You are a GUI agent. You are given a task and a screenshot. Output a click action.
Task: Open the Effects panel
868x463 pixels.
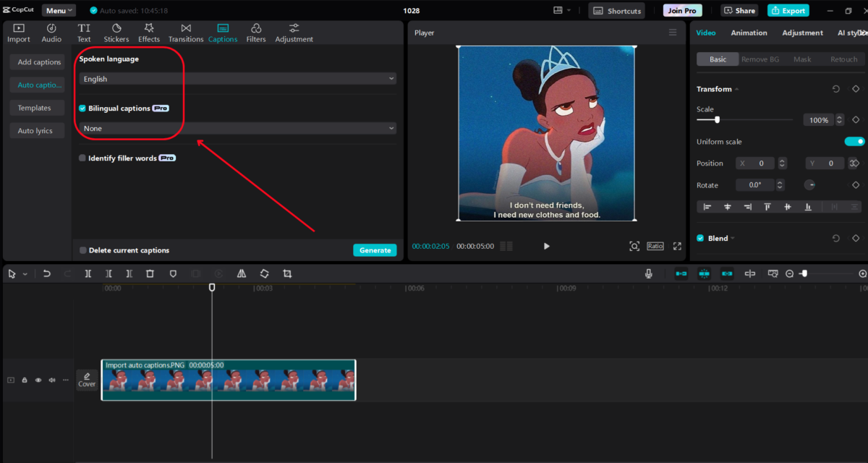click(x=149, y=33)
